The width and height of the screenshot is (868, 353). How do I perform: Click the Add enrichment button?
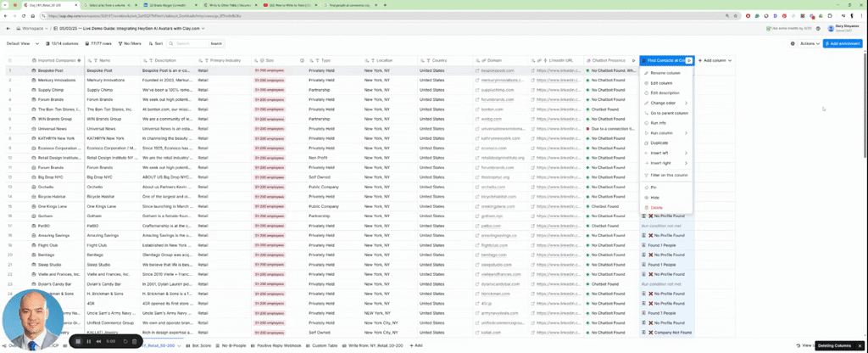(843, 43)
